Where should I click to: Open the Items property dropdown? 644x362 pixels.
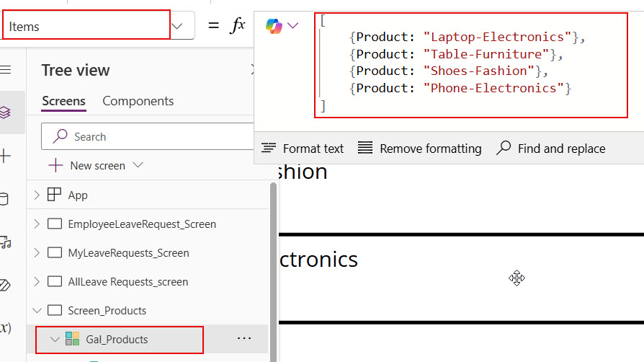click(x=177, y=27)
